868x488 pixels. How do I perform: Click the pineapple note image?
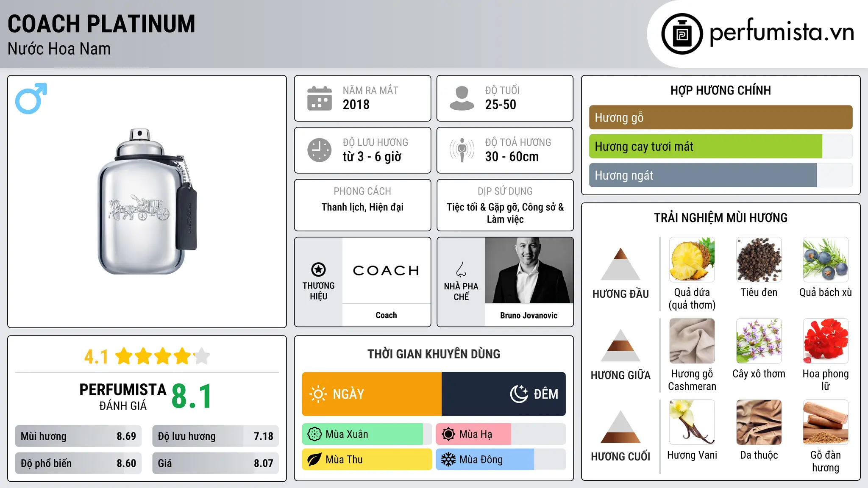(x=692, y=260)
